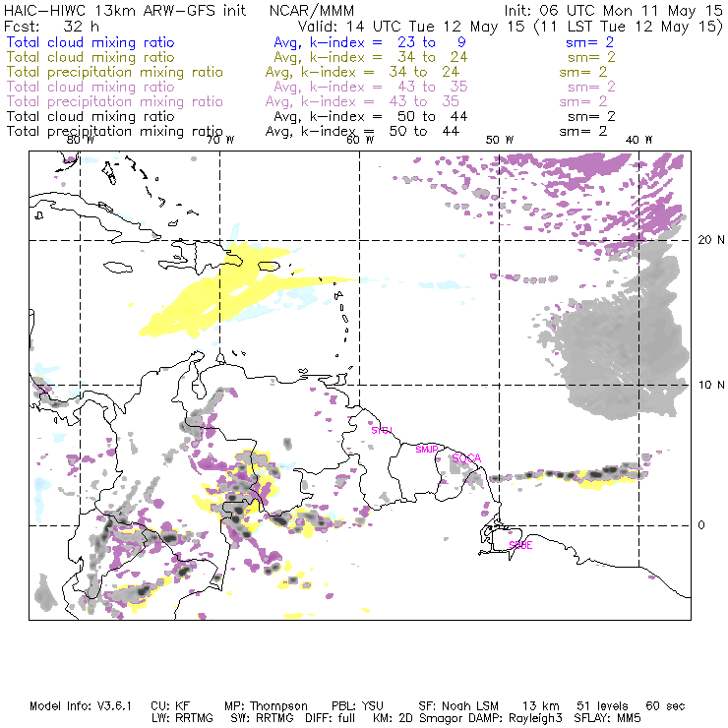Click '50 to 44' in black cloud row
728x728 pixels.
pos(432,116)
